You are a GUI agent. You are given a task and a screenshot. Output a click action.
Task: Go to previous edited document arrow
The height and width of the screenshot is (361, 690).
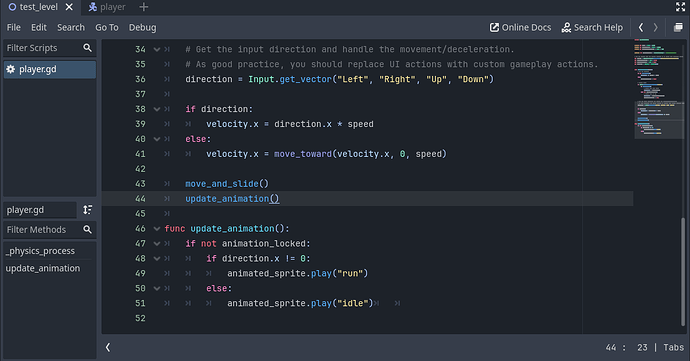641,27
